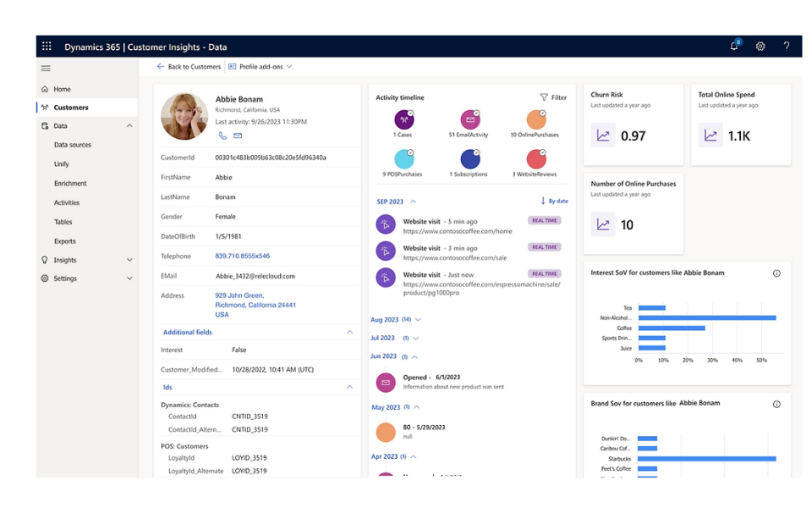Screen dimensions: 812x508
Task: Open the settings gear in header
Action: click(760, 46)
